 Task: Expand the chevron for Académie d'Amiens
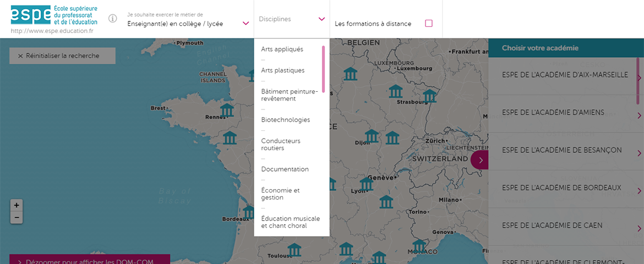639,116
